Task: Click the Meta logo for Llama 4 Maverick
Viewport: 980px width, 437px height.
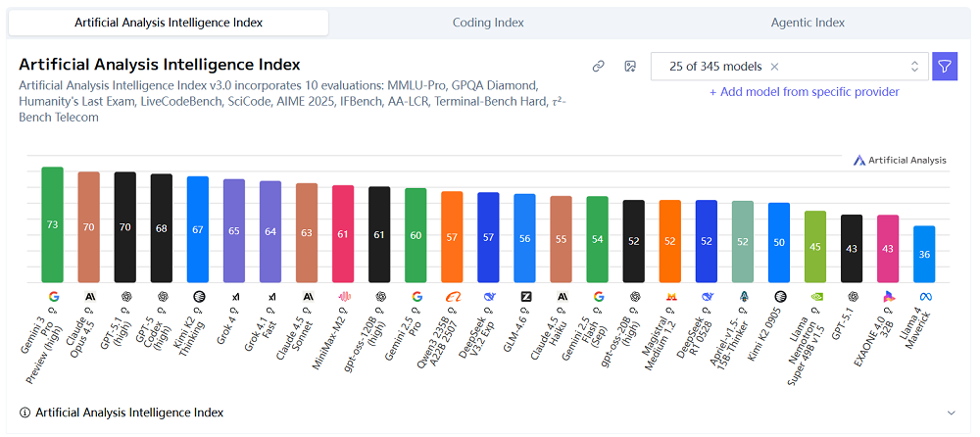Action: (924, 296)
